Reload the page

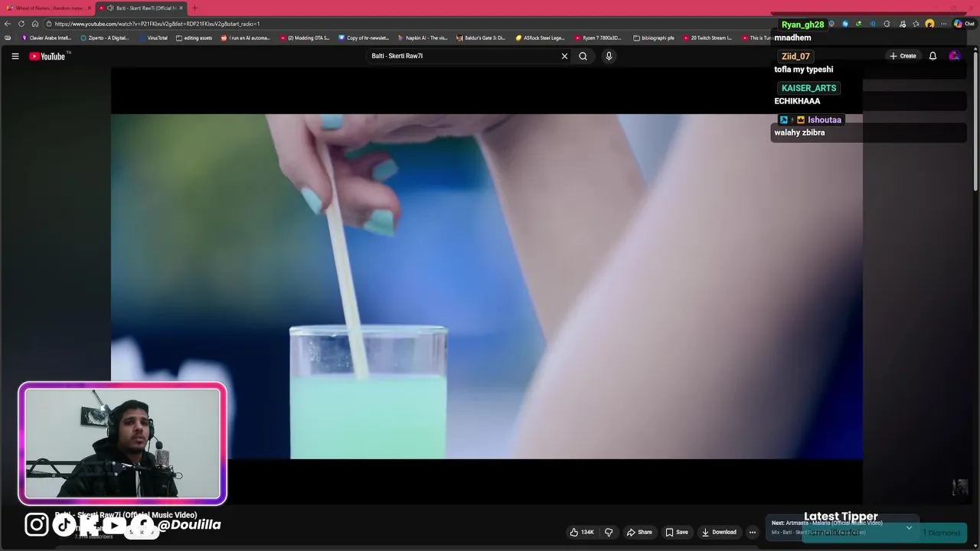(x=21, y=24)
